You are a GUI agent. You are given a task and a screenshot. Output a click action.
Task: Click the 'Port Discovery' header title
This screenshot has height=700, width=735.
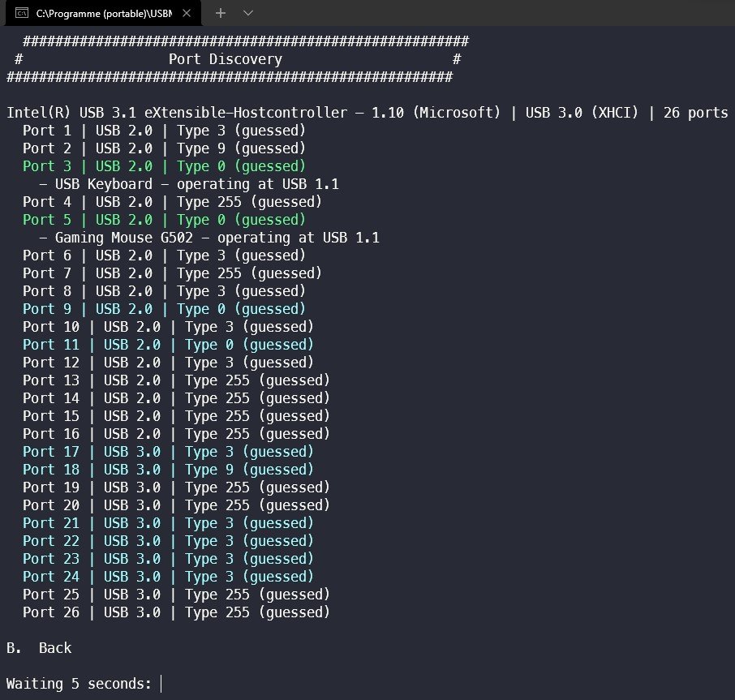(x=225, y=59)
